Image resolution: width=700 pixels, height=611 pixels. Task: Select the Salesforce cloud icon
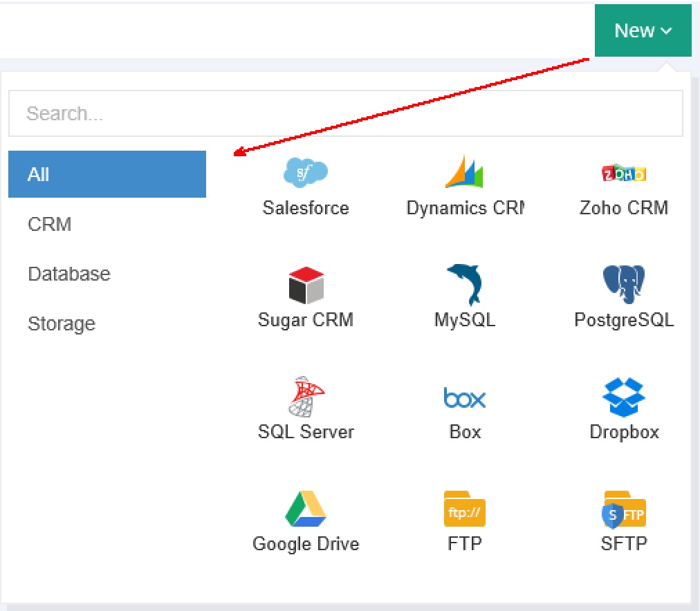(x=306, y=173)
